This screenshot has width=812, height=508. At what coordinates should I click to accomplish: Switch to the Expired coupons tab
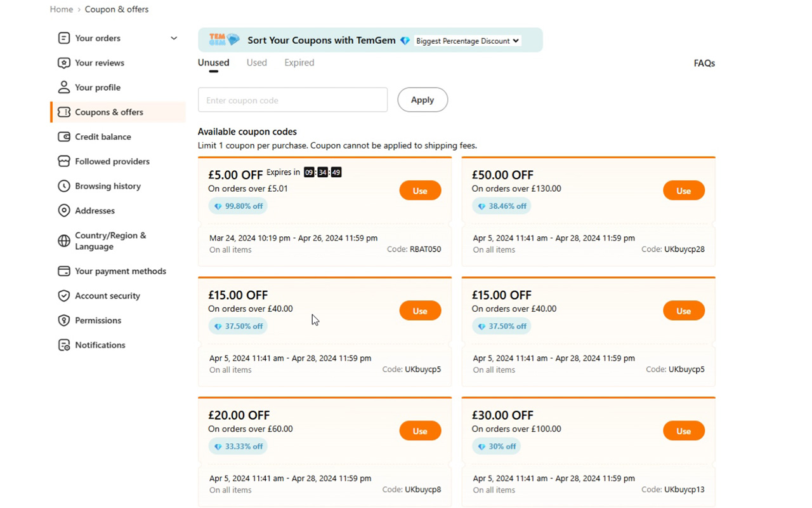(299, 62)
